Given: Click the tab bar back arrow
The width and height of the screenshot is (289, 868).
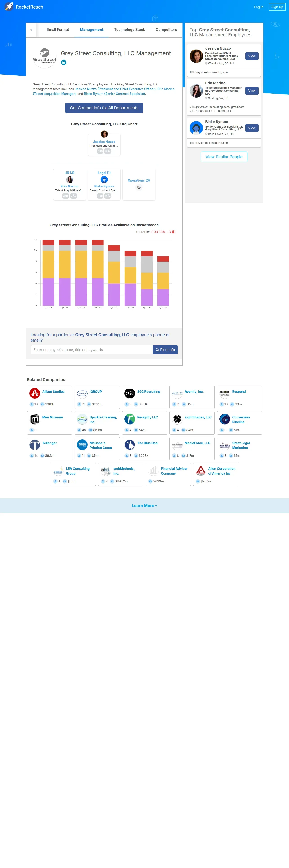Looking at the screenshot, I should coord(31,30).
